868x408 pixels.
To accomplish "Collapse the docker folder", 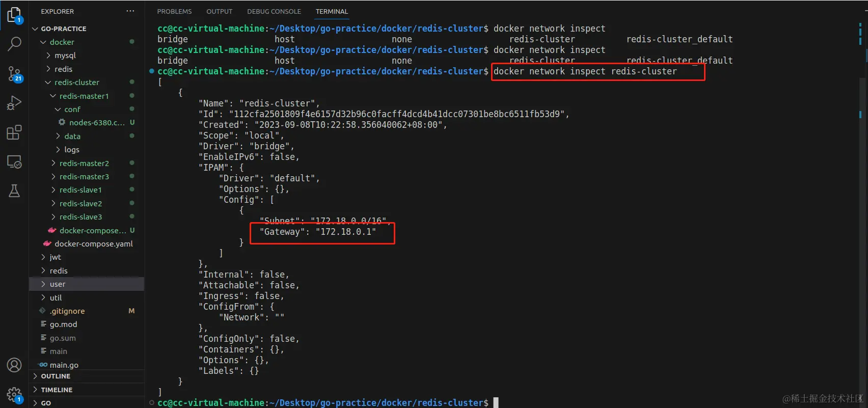I will click(43, 42).
